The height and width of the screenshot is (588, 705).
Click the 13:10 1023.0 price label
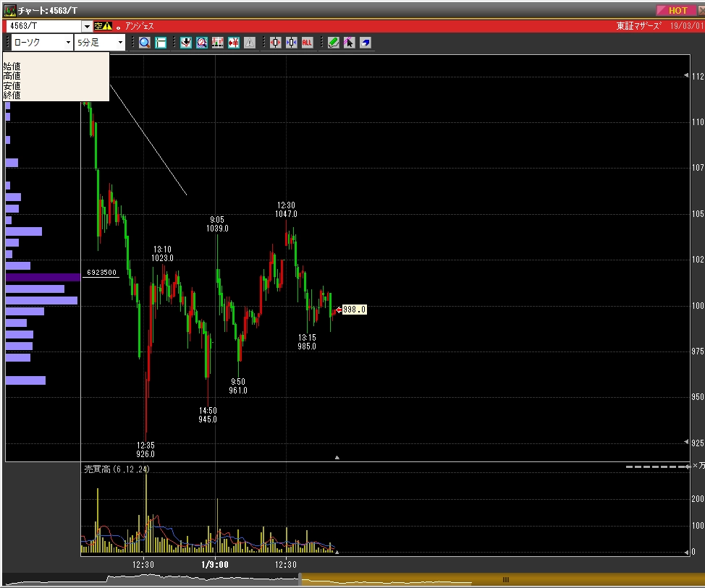coord(162,254)
